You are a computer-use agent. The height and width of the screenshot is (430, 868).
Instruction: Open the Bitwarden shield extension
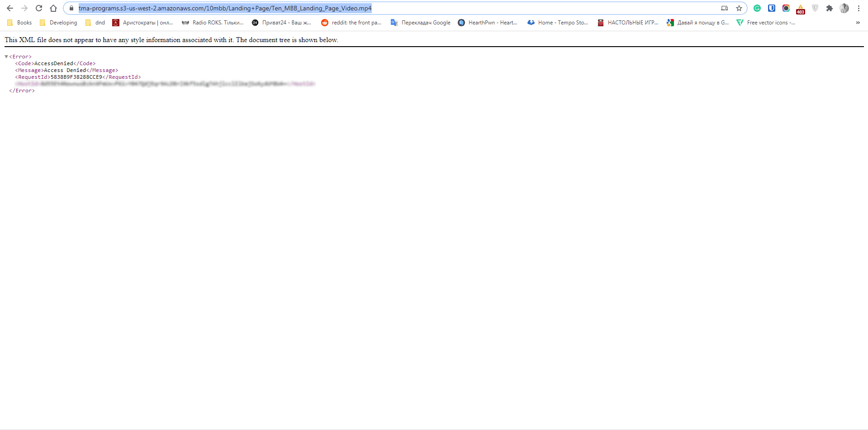pos(772,8)
